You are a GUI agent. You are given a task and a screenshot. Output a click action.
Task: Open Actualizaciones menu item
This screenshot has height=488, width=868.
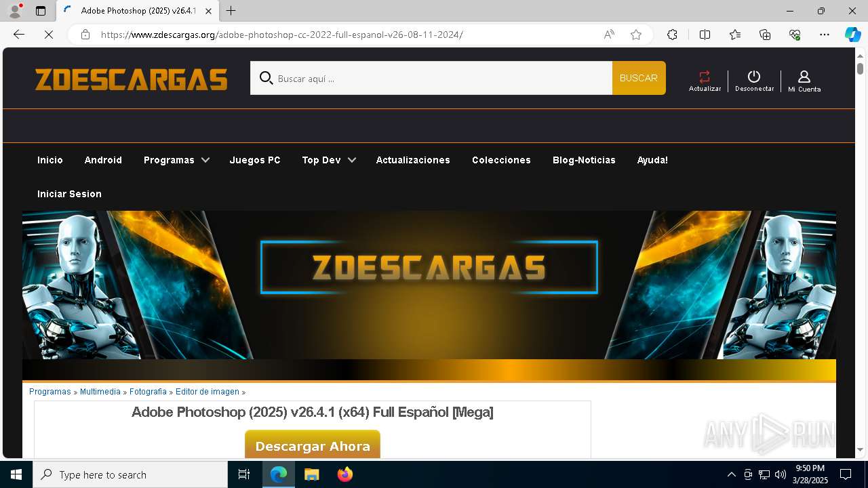(413, 160)
